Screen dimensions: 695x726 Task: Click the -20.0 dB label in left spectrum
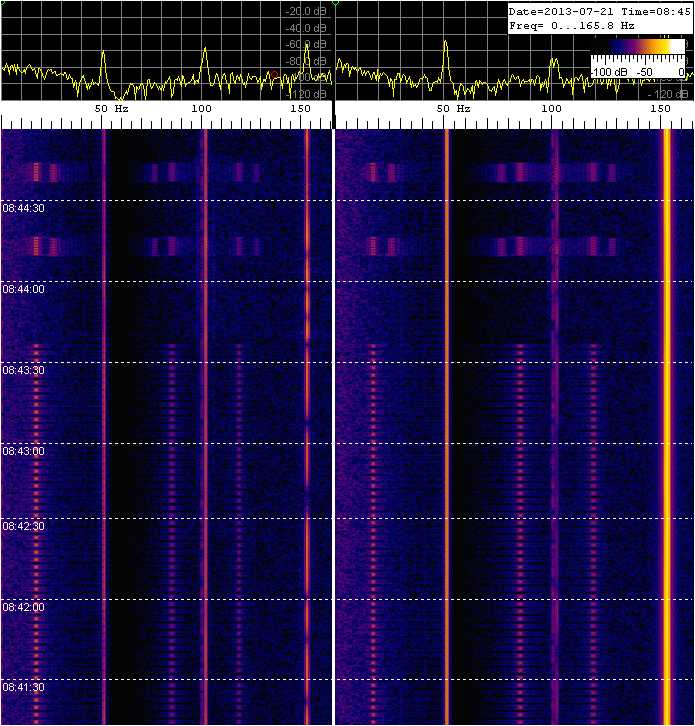304,12
